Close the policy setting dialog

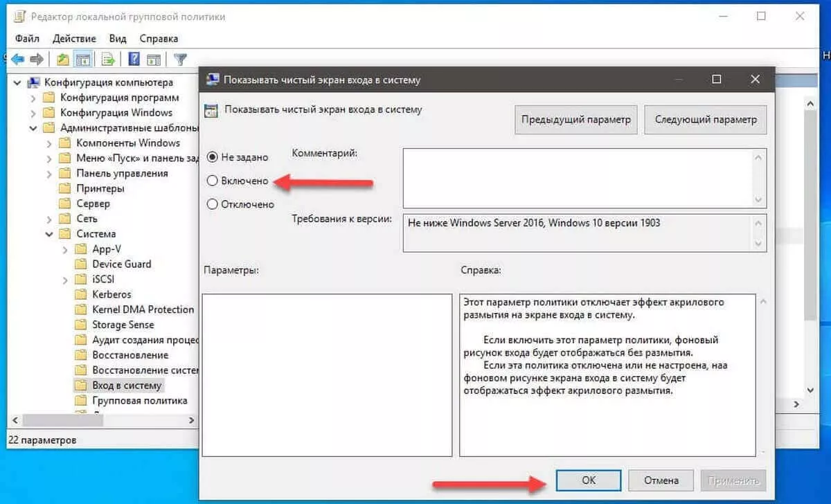pyautogui.click(x=756, y=80)
